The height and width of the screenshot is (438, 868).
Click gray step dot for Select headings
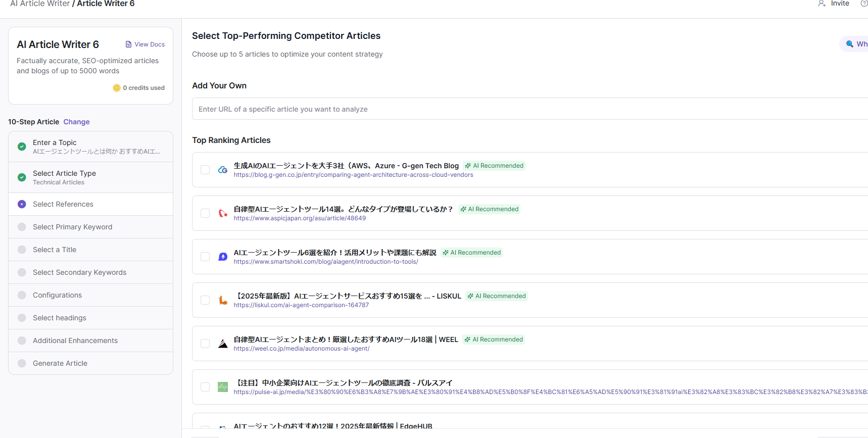coord(22,318)
